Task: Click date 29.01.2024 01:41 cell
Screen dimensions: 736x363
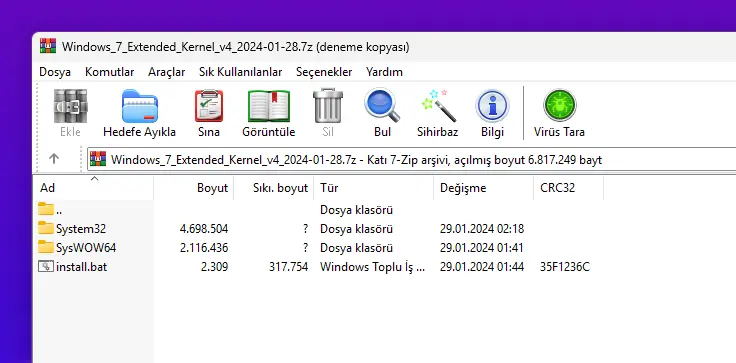Action: (482, 247)
